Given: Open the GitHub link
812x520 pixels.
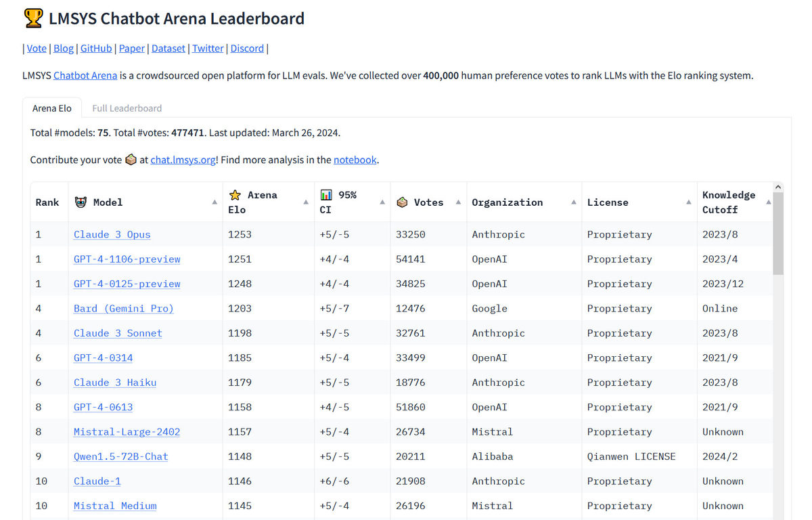Looking at the screenshot, I should coord(96,48).
